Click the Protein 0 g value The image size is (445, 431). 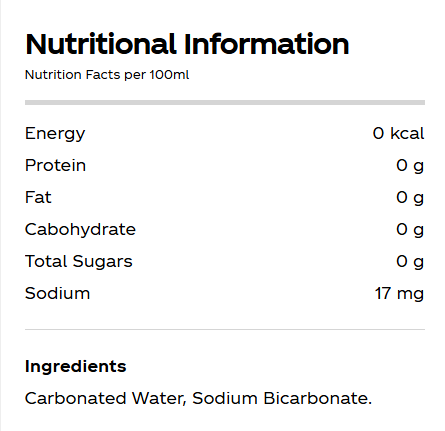click(x=410, y=166)
